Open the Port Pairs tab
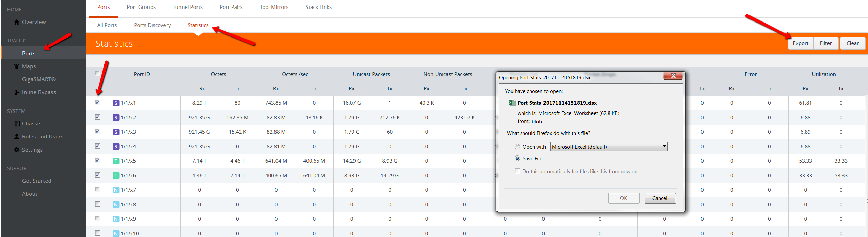868x237 pixels. [231, 7]
